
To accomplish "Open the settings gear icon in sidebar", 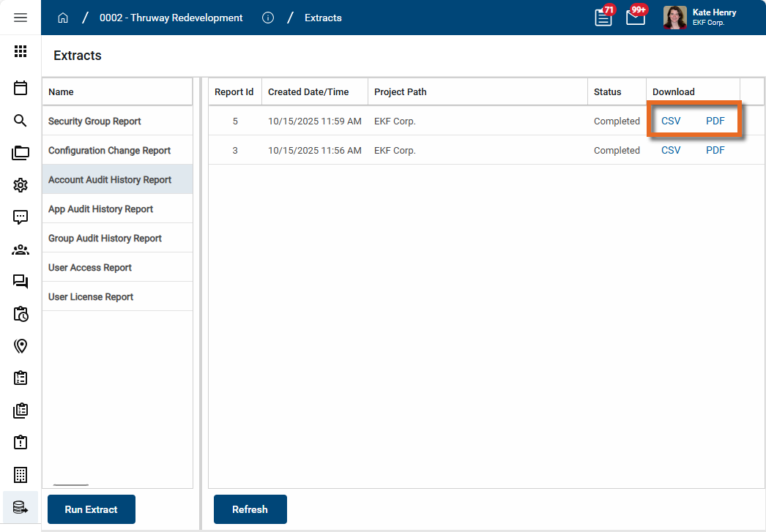I will coord(21,185).
